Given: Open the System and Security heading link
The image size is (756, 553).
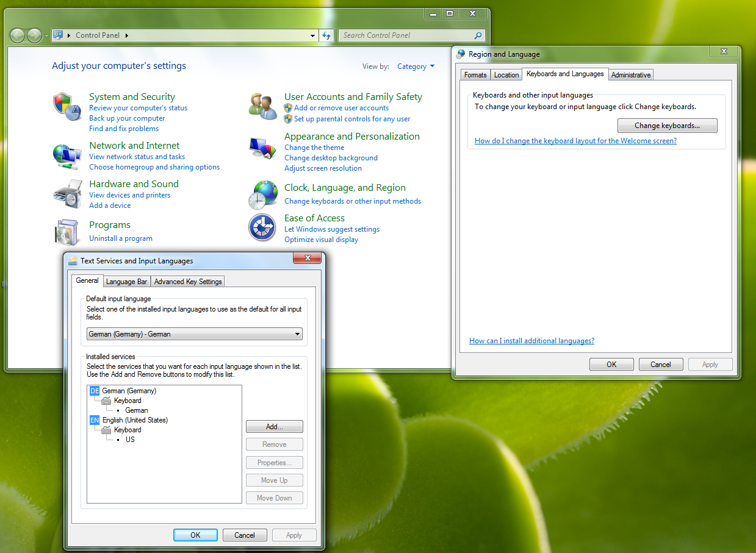Looking at the screenshot, I should tap(132, 97).
